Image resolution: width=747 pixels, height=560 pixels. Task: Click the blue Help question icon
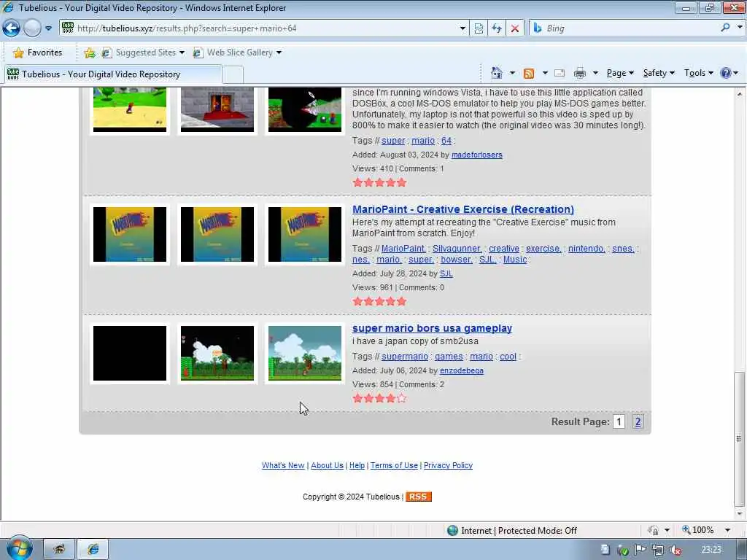click(726, 73)
